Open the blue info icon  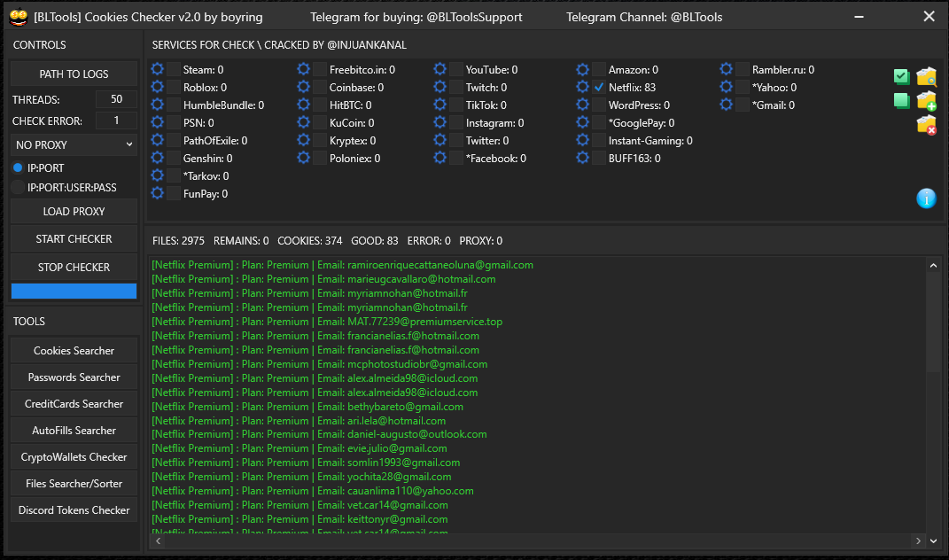[926, 198]
